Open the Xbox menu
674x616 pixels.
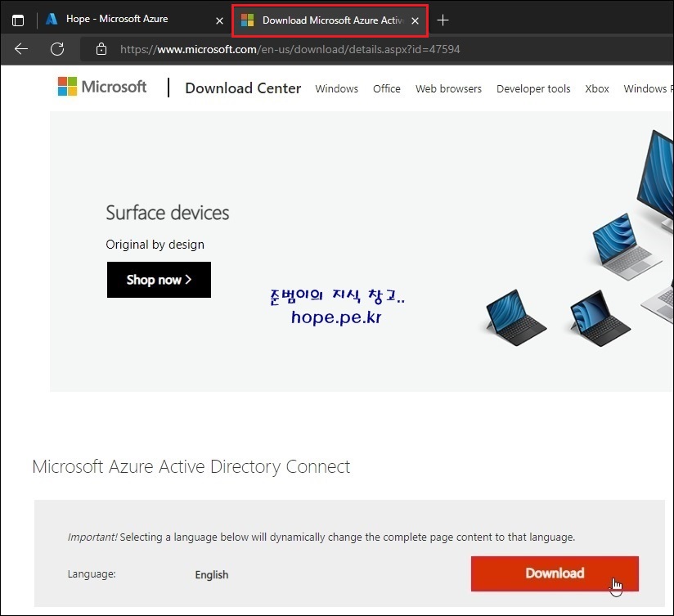596,88
